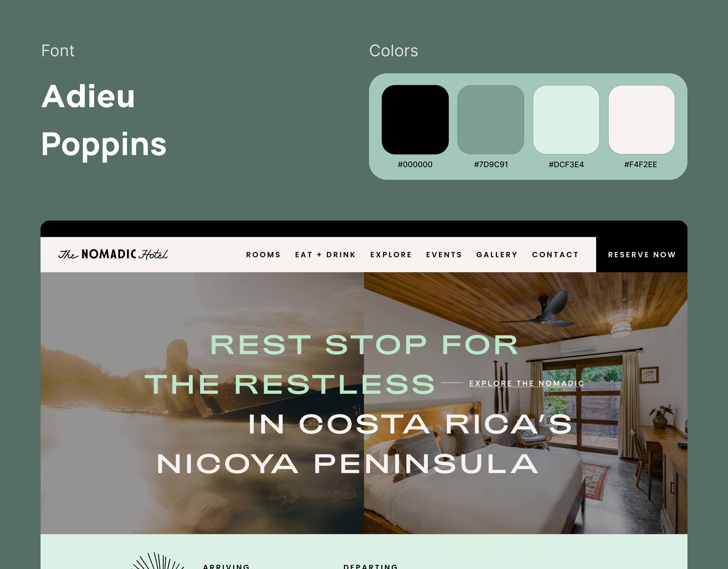The width and height of the screenshot is (728, 569).
Task: Select the Events nav item
Action: tap(444, 255)
